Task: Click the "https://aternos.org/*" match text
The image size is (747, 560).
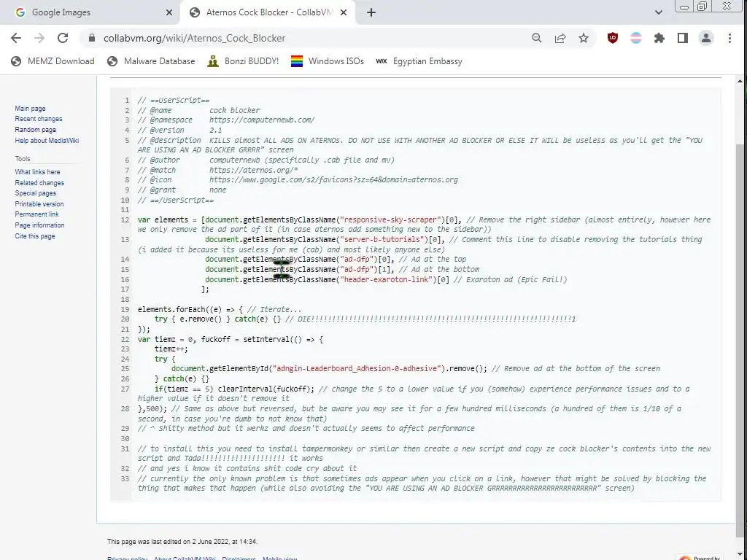Action: [x=253, y=170]
